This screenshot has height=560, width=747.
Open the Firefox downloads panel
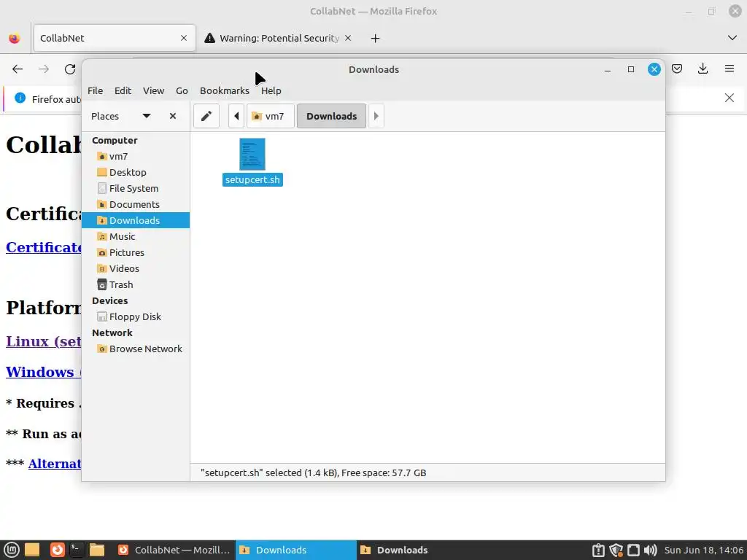click(703, 69)
